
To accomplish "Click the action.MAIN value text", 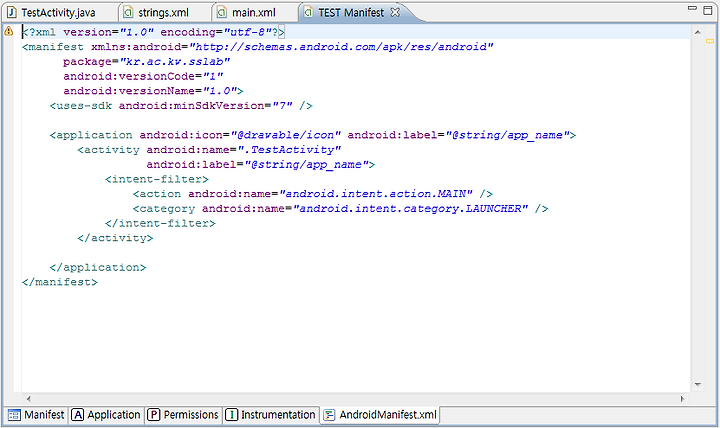I will 376,194.
